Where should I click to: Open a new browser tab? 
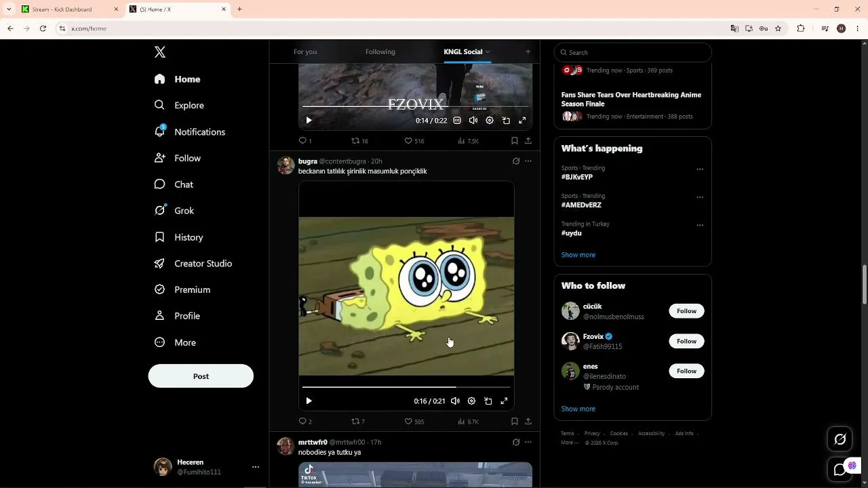click(239, 9)
